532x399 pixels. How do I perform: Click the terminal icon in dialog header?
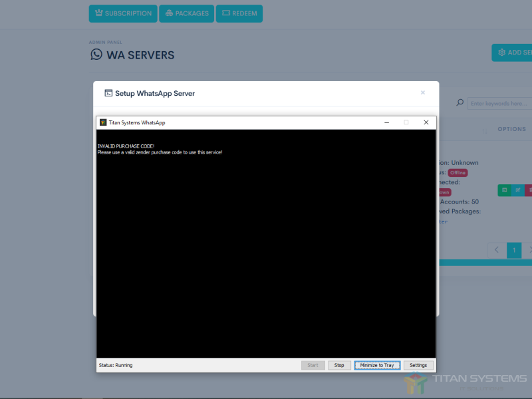(x=108, y=94)
